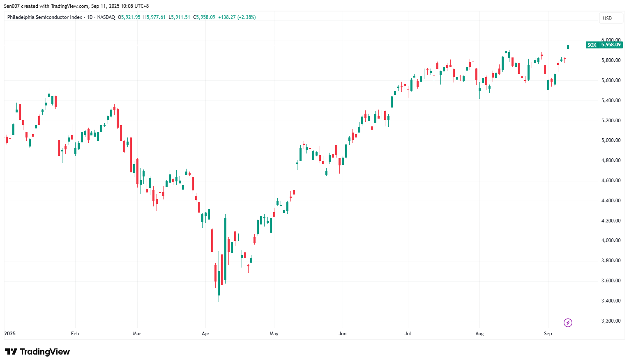This screenshot has width=629, height=364.
Task: Click the 5,958.09 current price label
Action: pos(611,45)
